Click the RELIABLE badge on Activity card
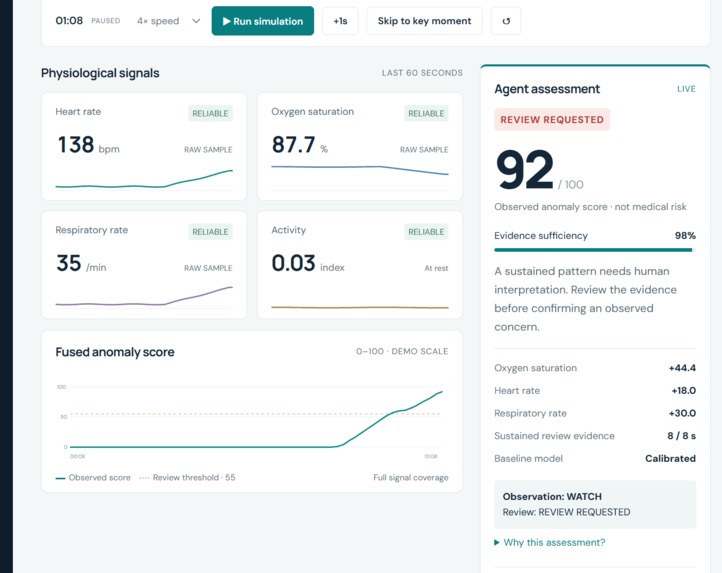Viewport: 722px width, 573px height. pyautogui.click(x=426, y=232)
